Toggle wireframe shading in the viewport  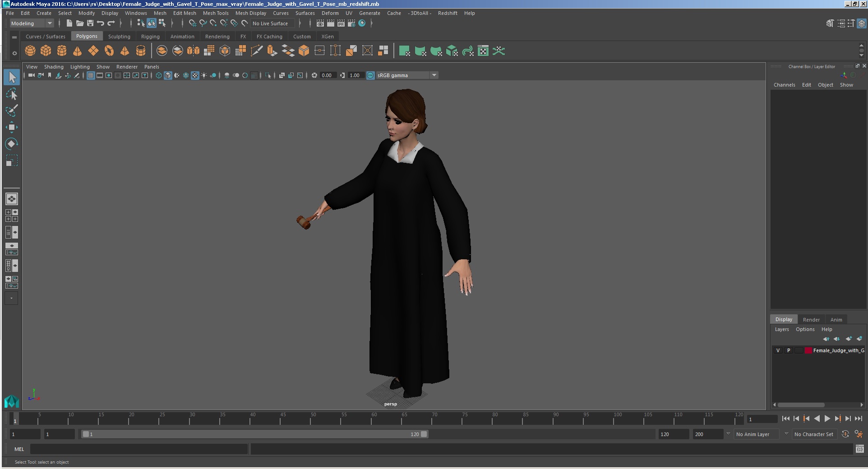click(x=159, y=75)
